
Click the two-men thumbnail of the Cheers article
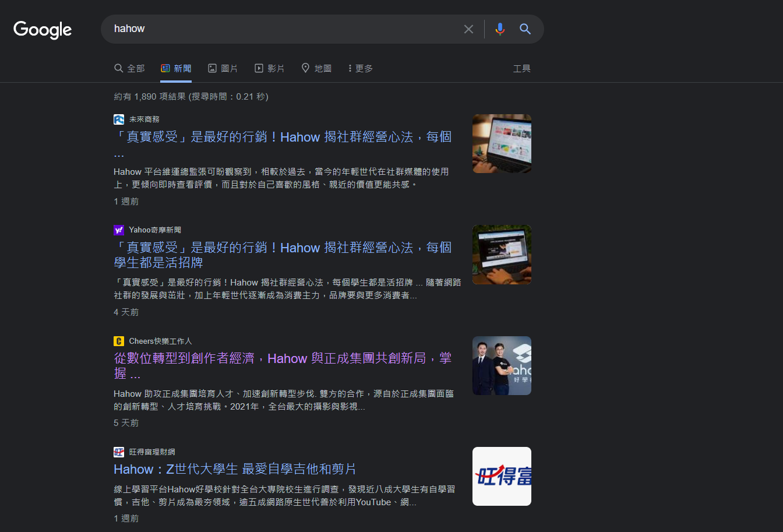(x=502, y=365)
